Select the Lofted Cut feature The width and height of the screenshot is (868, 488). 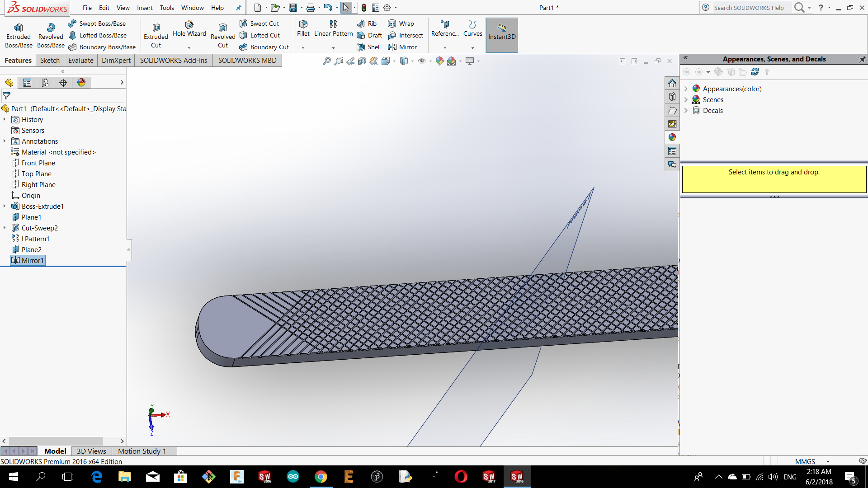tap(260, 35)
